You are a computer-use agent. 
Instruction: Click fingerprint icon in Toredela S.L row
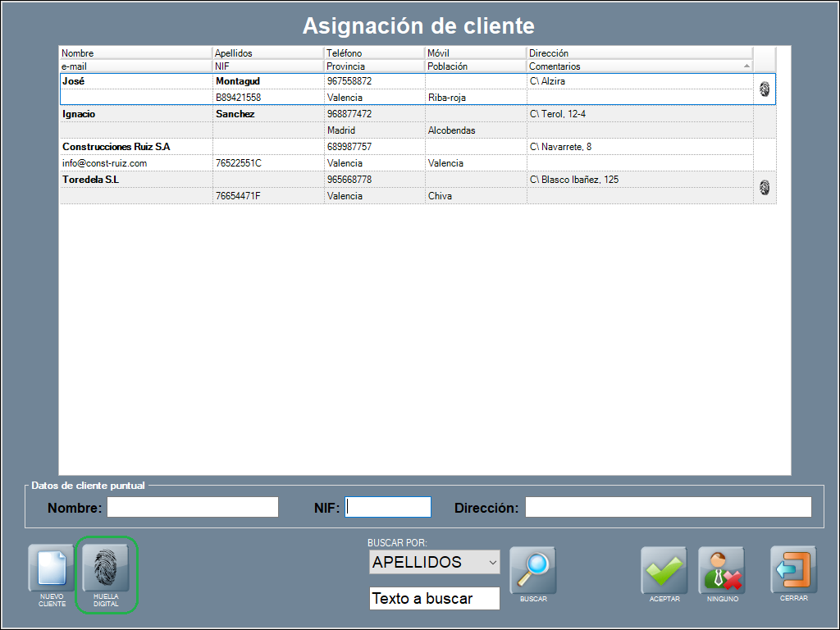pyautogui.click(x=765, y=188)
